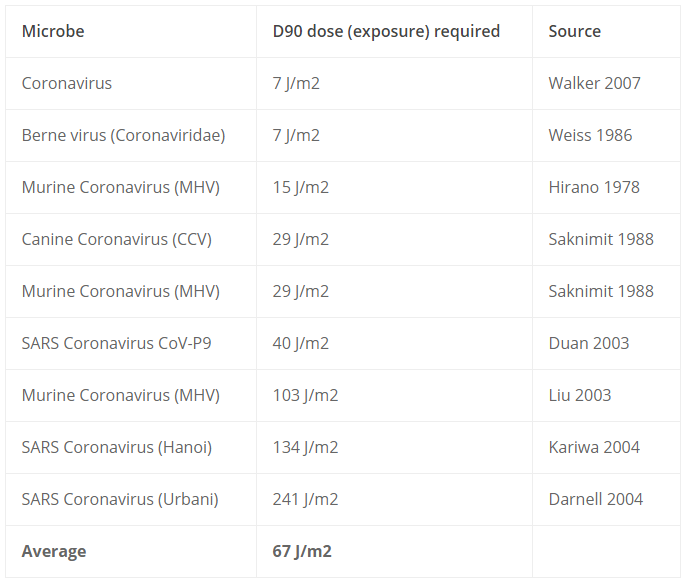Image resolution: width=686 pixels, height=584 pixels.
Task: Click the Kariwa 2004 source
Action: point(594,448)
